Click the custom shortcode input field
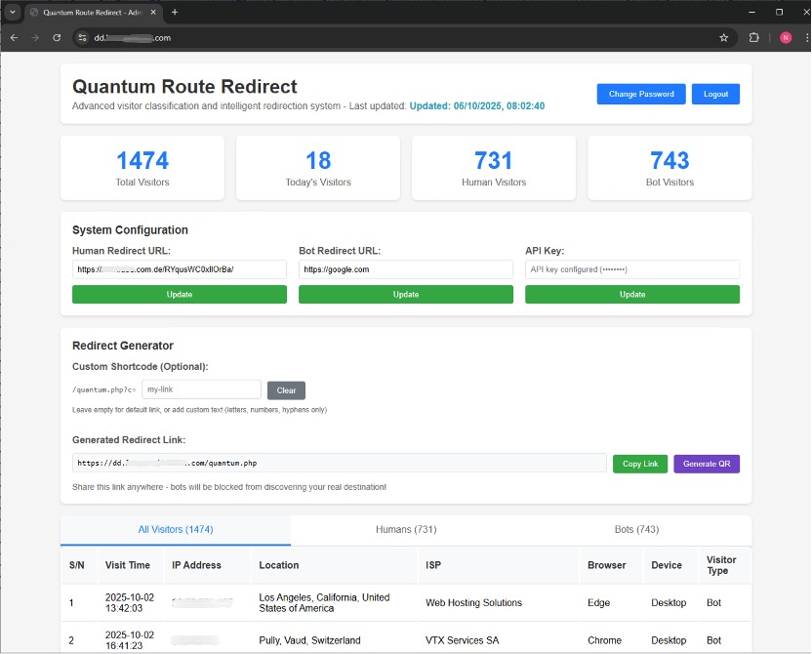Image resolution: width=812 pixels, height=654 pixels. coord(202,389)
